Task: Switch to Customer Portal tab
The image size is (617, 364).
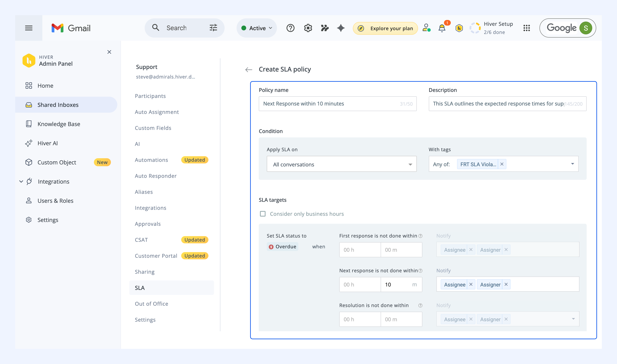Action: [x=156, y=256]
